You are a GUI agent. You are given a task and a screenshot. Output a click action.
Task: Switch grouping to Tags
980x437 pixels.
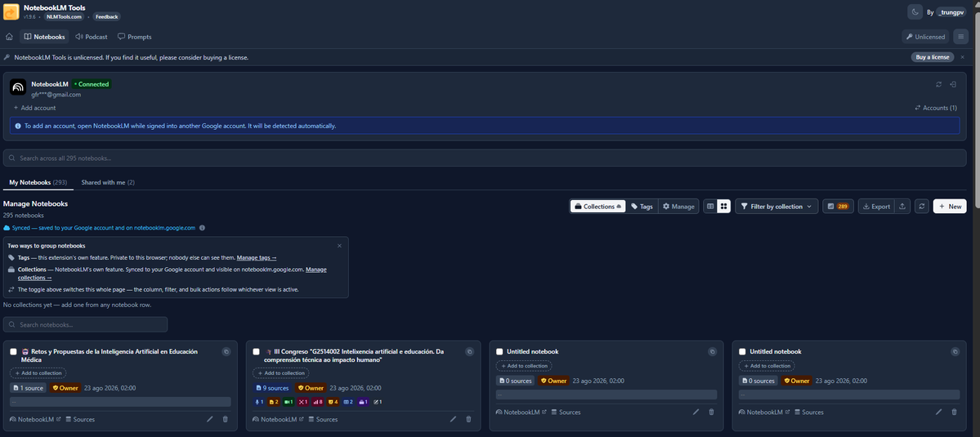coord(642,206)
